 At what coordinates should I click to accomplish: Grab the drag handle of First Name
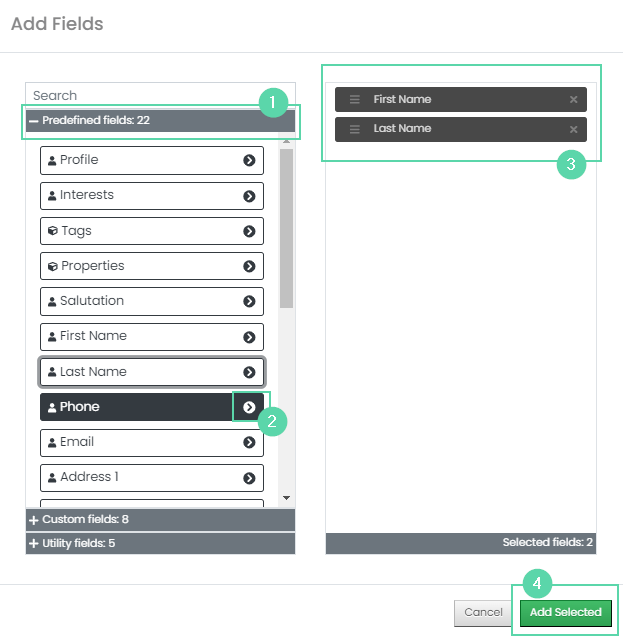(x=354, y=99)
